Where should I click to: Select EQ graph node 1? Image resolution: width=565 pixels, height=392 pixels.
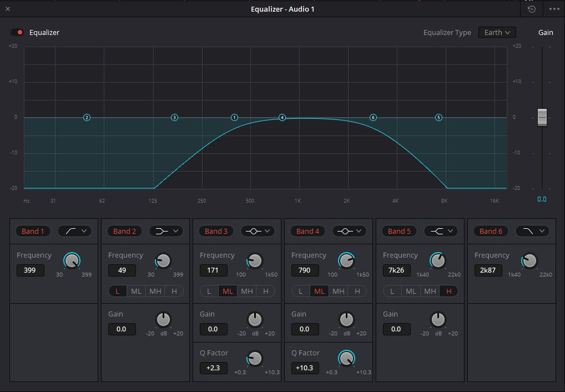click(x=234, y=118)
